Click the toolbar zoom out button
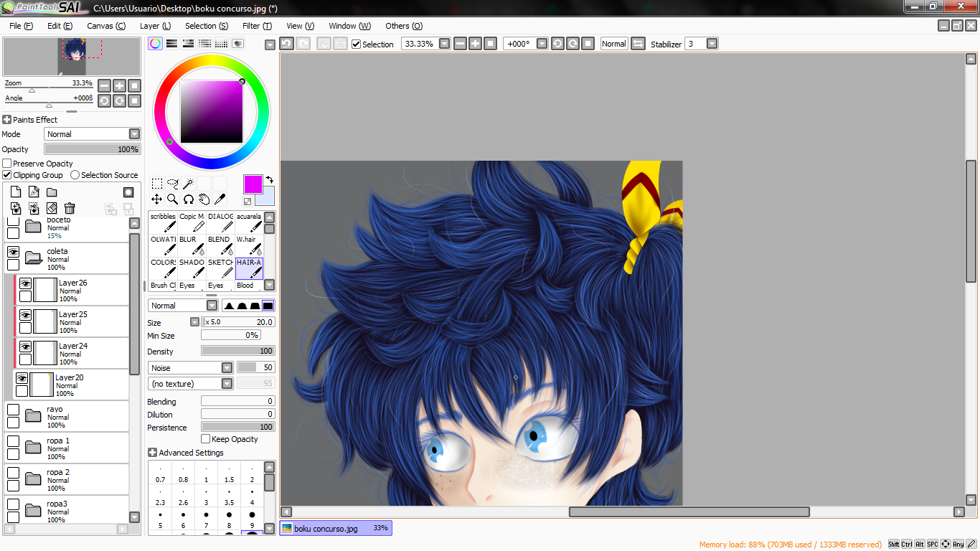980x551 pixels. click(x=460, y=44)
